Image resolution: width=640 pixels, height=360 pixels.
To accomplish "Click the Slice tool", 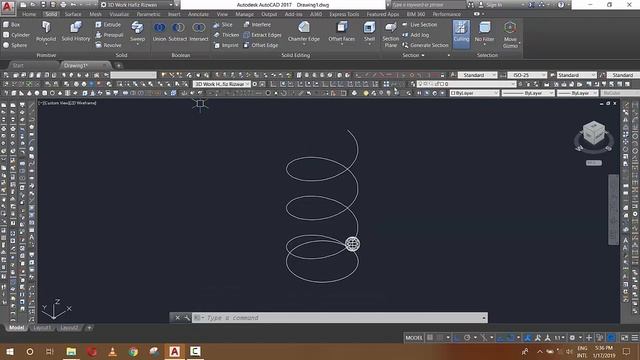I will tap(222, 24).
